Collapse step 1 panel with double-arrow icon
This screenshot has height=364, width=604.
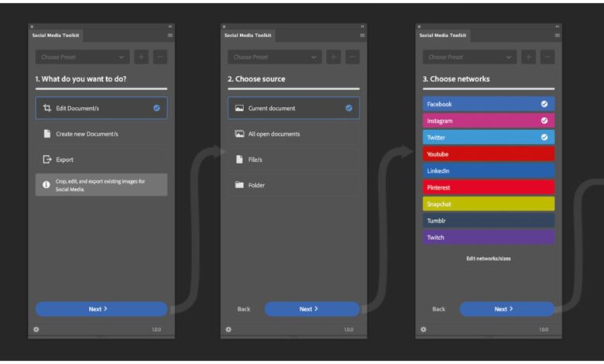(170, 26)
